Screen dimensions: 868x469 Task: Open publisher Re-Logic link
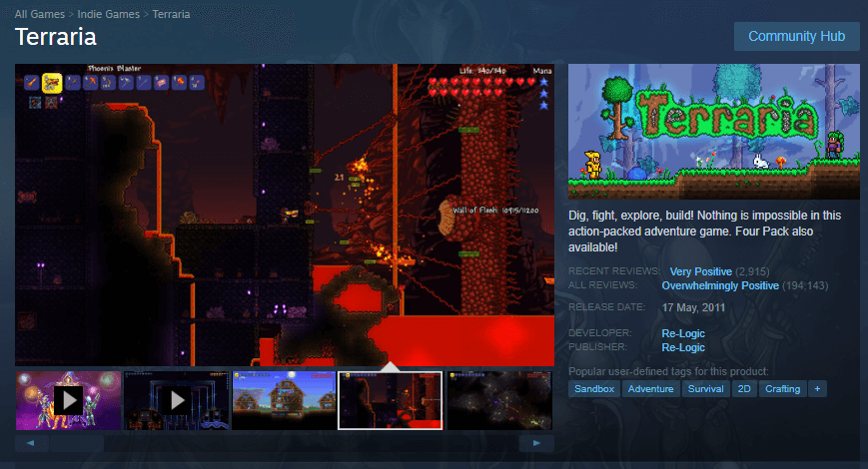click(x=683, y=347)
